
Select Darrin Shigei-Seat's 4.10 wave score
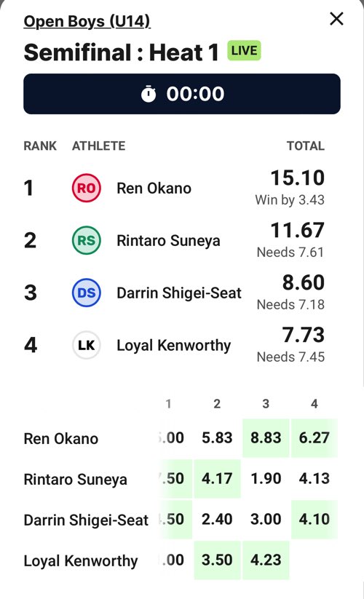[x=314, y=520]
